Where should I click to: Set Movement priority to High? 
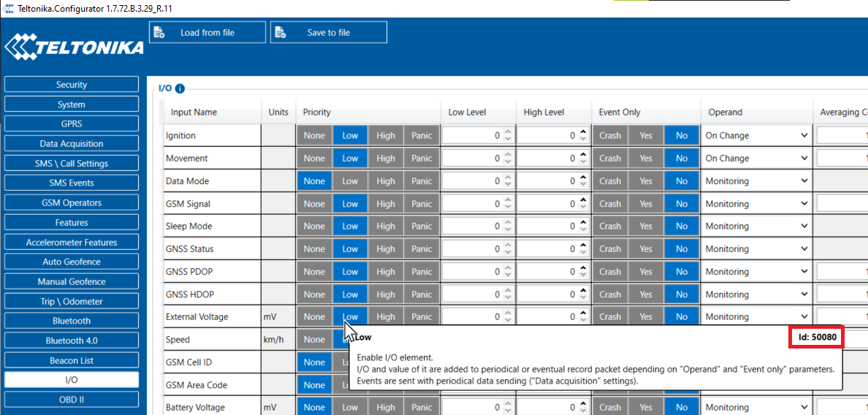pyautogui.click(x=386, y=159)
